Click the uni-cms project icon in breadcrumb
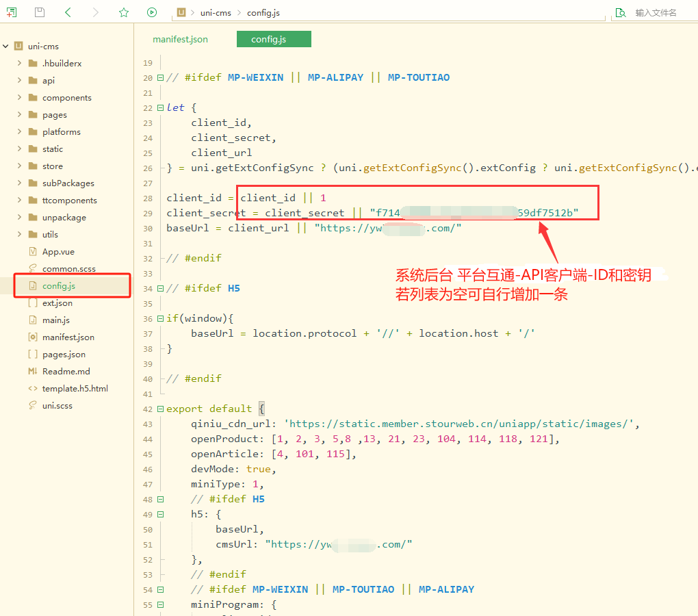The height and width of the screenshot is (616, 698). (x=181, y=12)
